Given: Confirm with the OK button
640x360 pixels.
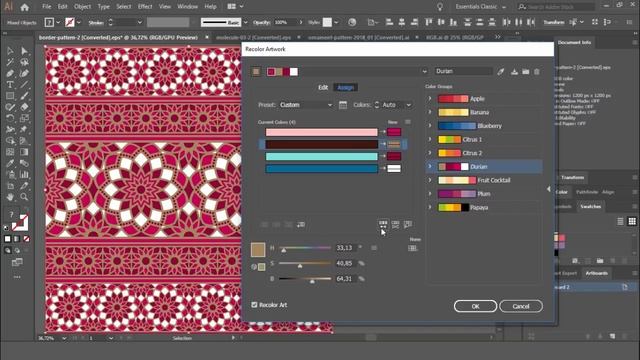Looking at the screenshot, I should pos(476,306).
